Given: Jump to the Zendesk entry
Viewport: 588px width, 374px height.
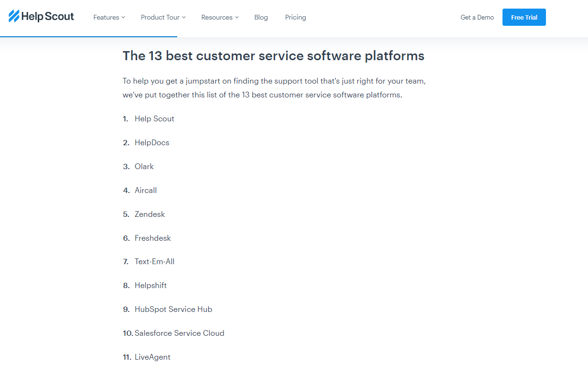Looking at the screenshot, I should 150,214.
